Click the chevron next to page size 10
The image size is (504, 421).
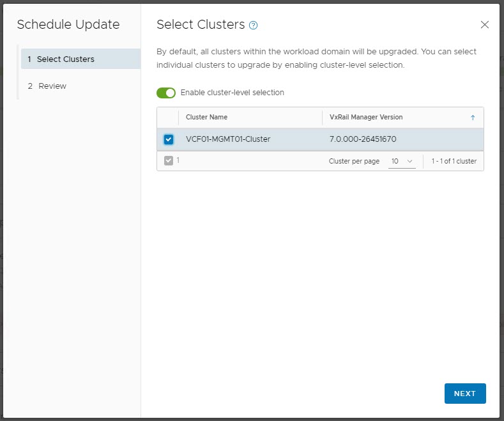click(x=409, y=161)
